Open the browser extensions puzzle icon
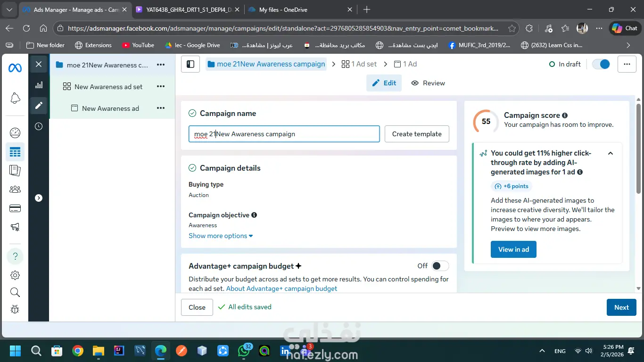The width and height of the screenshot is (644, 362). pyautogui.click(x=529, y=28)
